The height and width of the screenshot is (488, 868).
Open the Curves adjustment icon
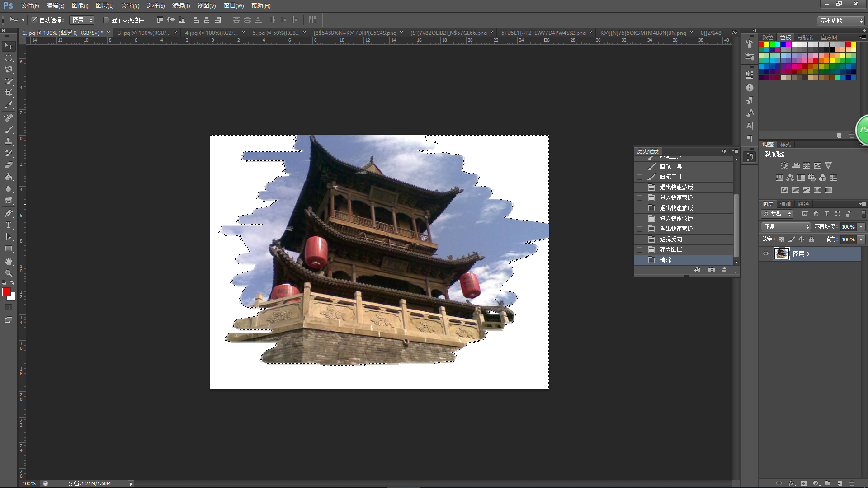pos(807,165)
